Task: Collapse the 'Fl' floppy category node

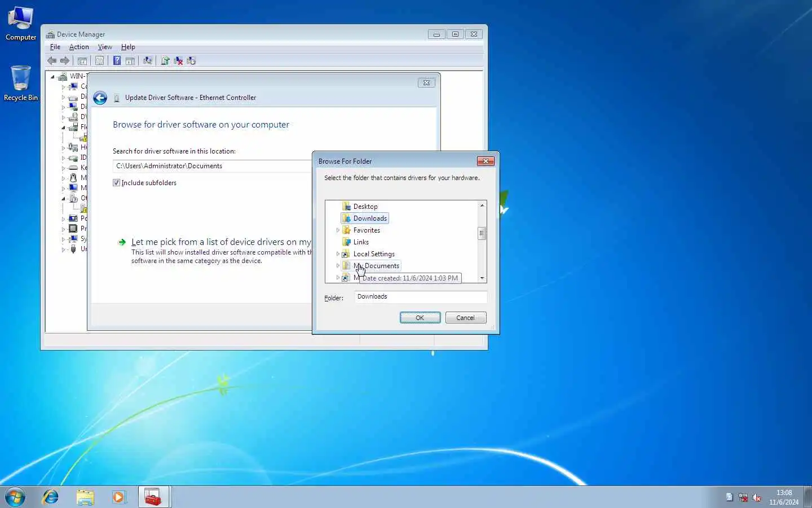Action: [63, 128]
